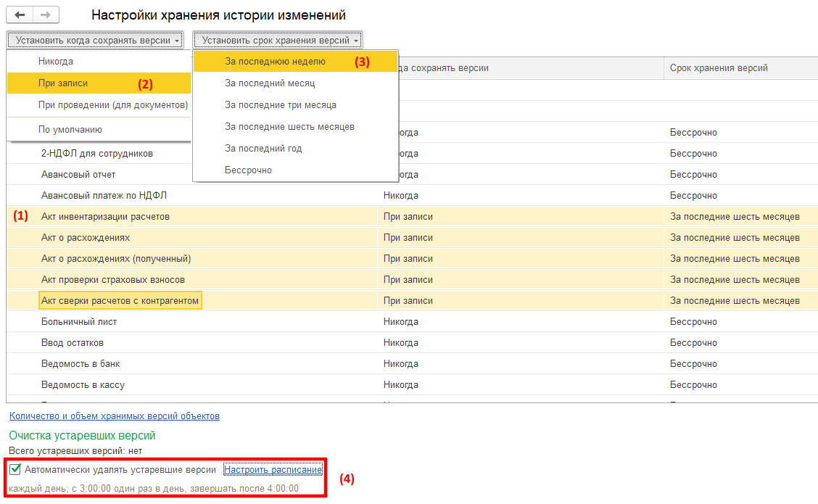The width and height of the screenshot is (818, 504).
Task: Choose 'За последний месяц' option
Action: coord(270,83)
